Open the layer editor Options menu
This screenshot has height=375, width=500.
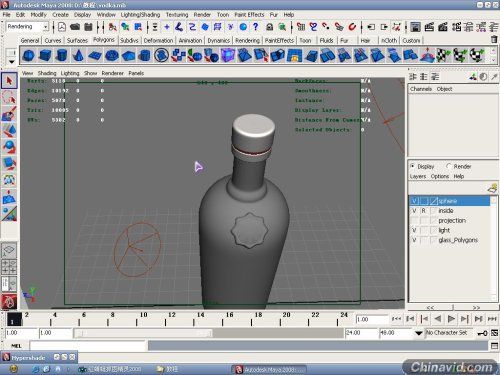pos(440,176)
